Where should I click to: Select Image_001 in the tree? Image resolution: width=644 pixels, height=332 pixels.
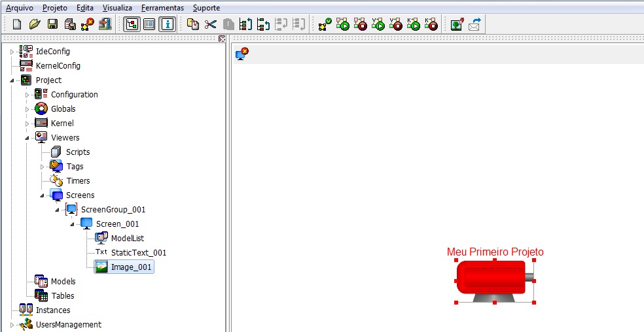pyautogui.click(x=132, y=267)
